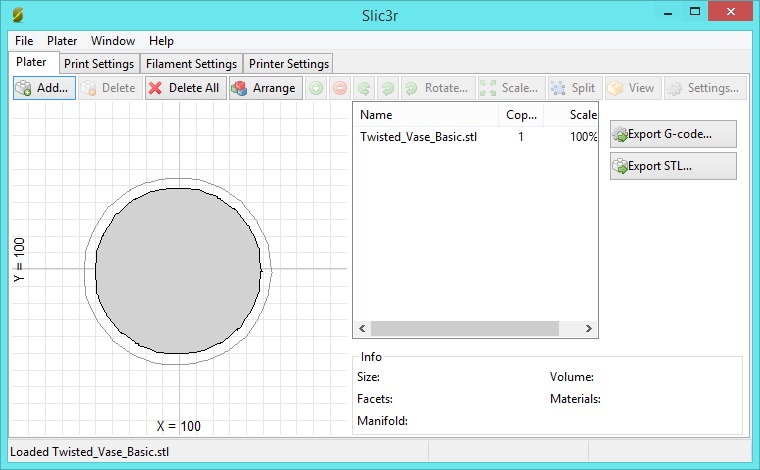Open the Plater menu
This screenshot has height=470, width=760.
(x=62, y=41)
